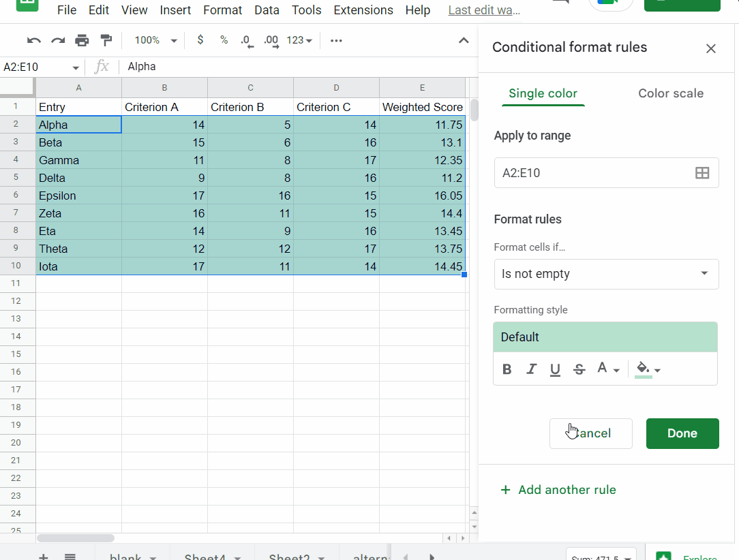Select the Paint format tool
The image size is (739, 560).
tap(106, 40)
